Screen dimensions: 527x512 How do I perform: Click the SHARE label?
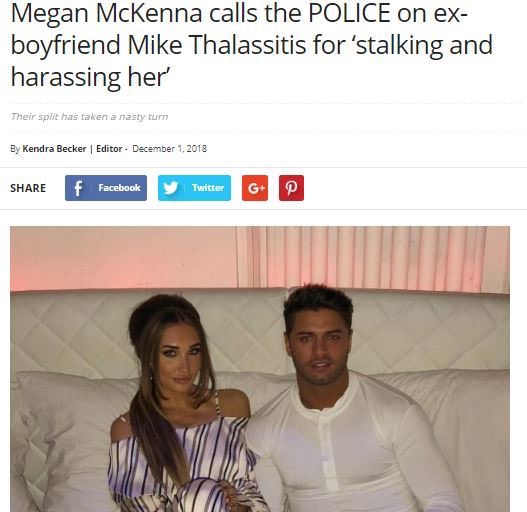click(x=28, y=188)
